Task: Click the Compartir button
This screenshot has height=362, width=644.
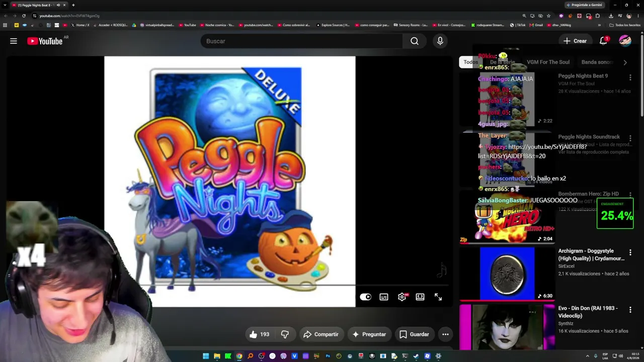Action: coord(321,334)
